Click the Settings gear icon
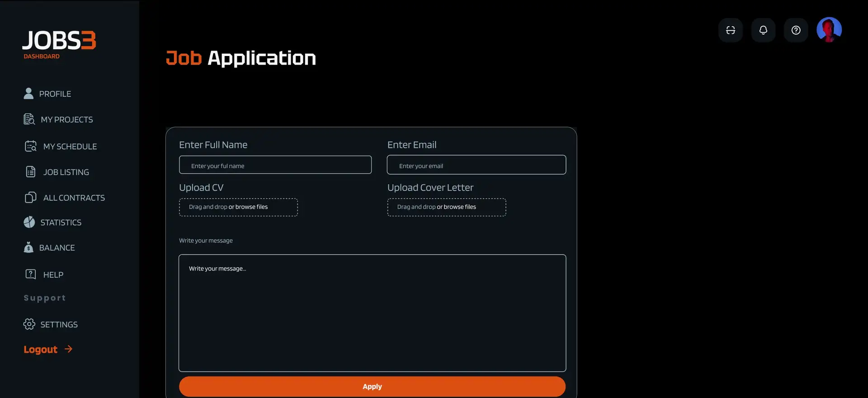868x398 pixels. point(29,324)
